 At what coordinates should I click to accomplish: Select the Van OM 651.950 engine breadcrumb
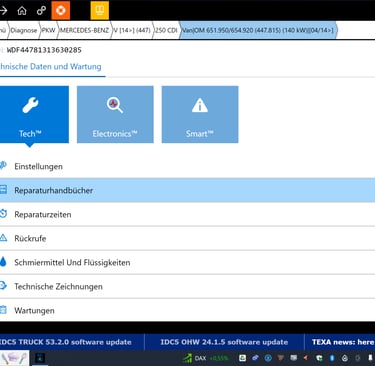(x=258, y=30)
